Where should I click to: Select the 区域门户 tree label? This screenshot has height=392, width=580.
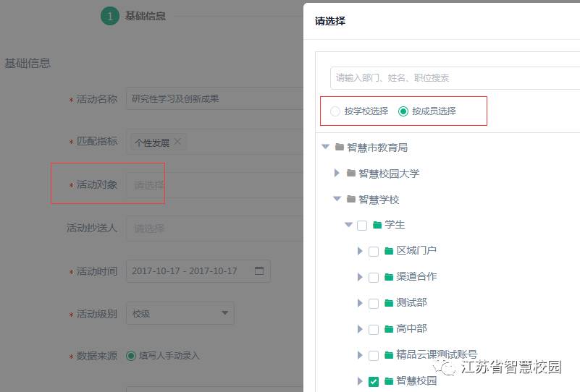coord(416,250)
